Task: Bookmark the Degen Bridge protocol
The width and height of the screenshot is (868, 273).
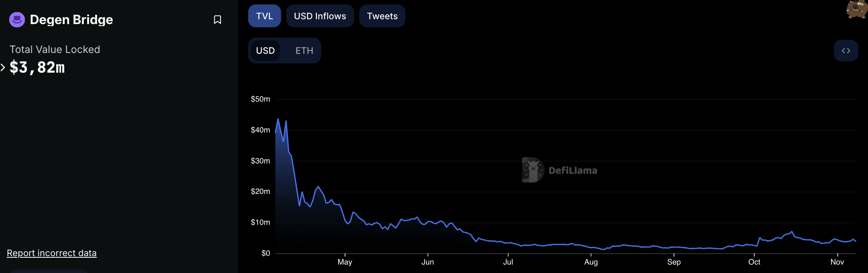Action: (x=217, y=20)
